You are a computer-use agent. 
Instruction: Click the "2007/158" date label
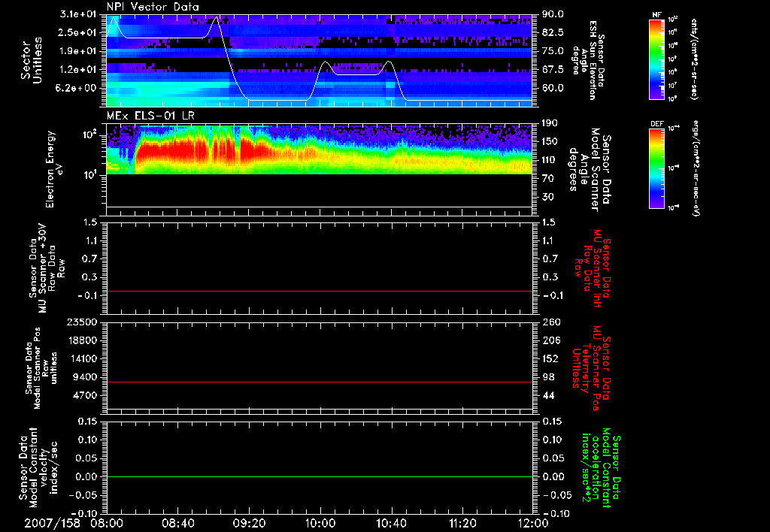[x=53, y=523]
